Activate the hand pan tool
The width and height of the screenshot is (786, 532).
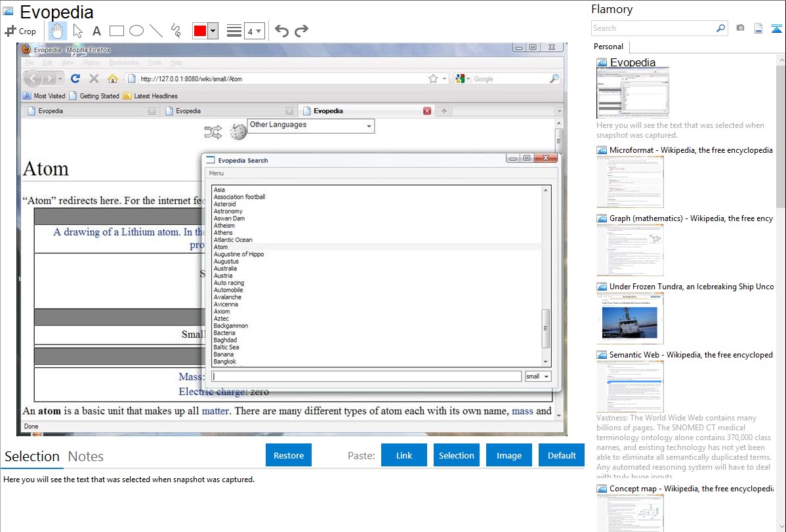[58, 31]
